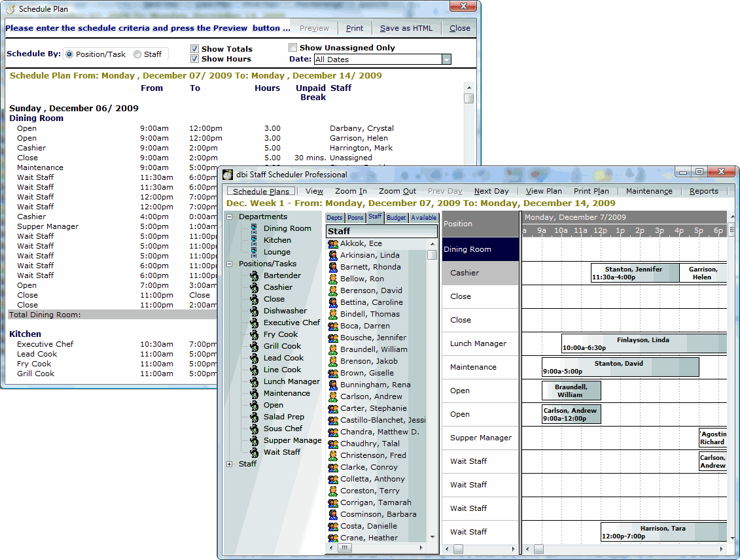The image size is (740, 560).
Task: Select the Fry Cook position icon
Action: [255, 334]
